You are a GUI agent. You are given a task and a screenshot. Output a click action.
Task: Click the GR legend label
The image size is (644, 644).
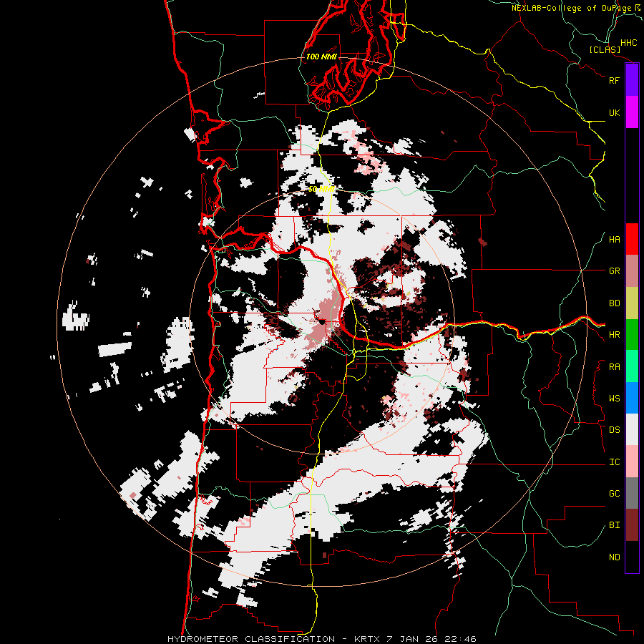click(x=614, y=271)
